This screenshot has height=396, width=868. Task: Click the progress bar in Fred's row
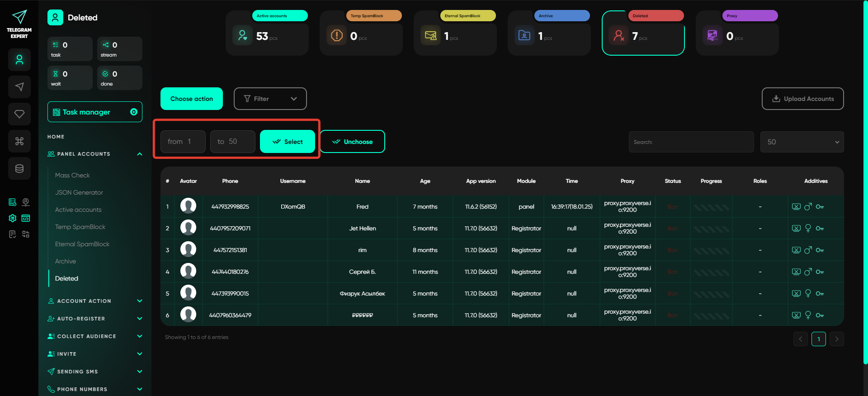[711, 207]
